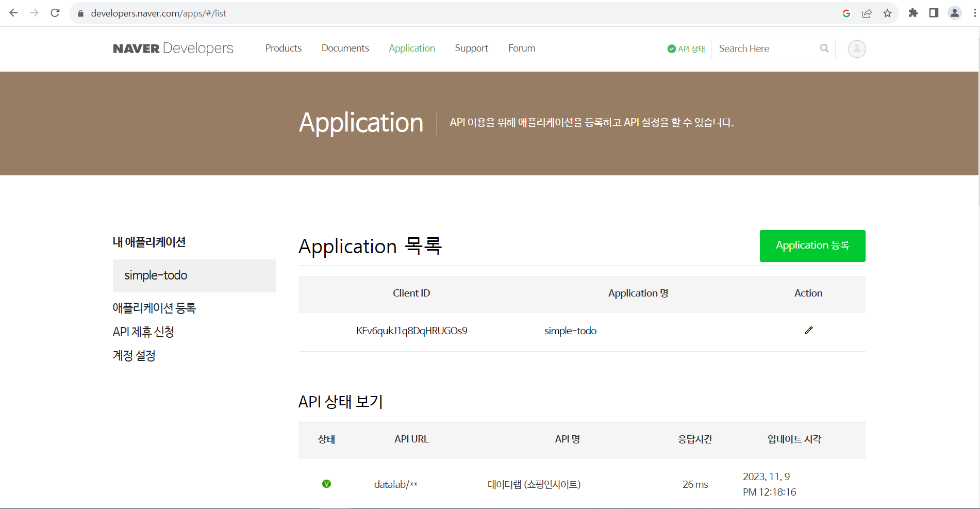The image size is (980, 509).
Task: Click the API 상태 보기 heading
Action: [x=341, y=402]
